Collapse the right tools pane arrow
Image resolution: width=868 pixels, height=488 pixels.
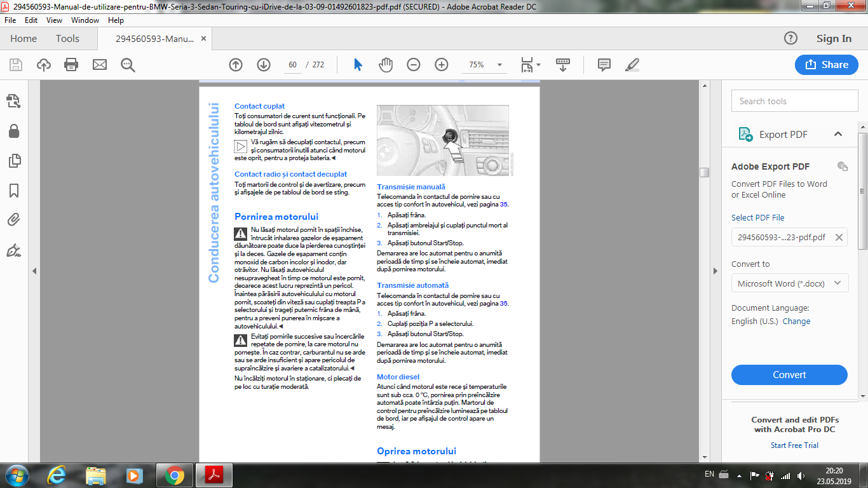tap(717, 271)
